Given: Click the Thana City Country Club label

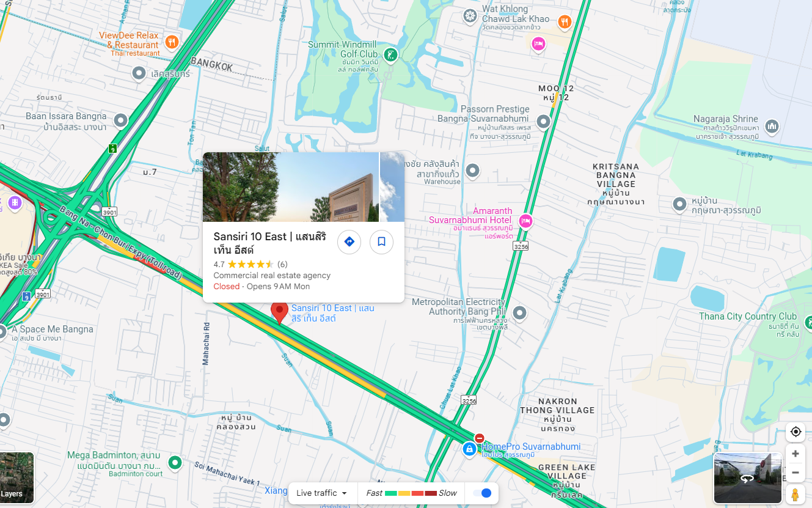Looking at the screenshot, I should click(x=748, y=316).
